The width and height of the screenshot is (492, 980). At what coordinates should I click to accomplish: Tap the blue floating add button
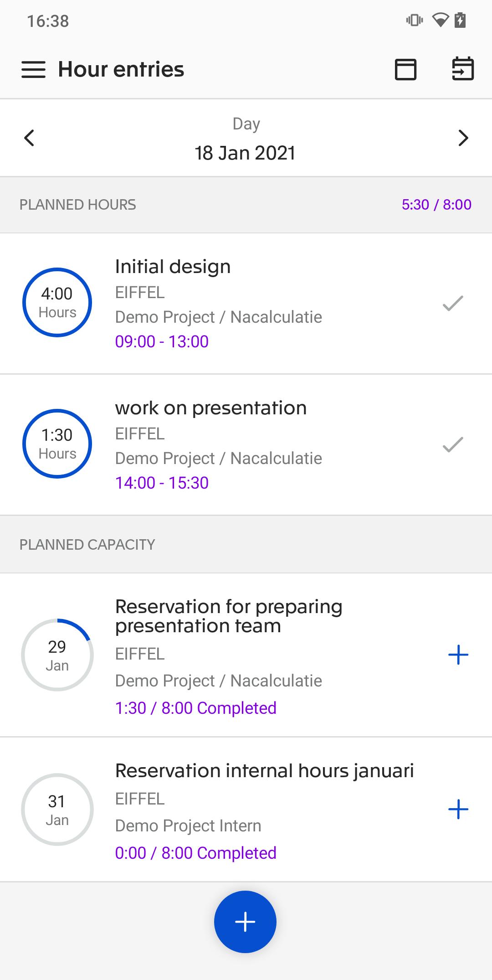(245, 921)
